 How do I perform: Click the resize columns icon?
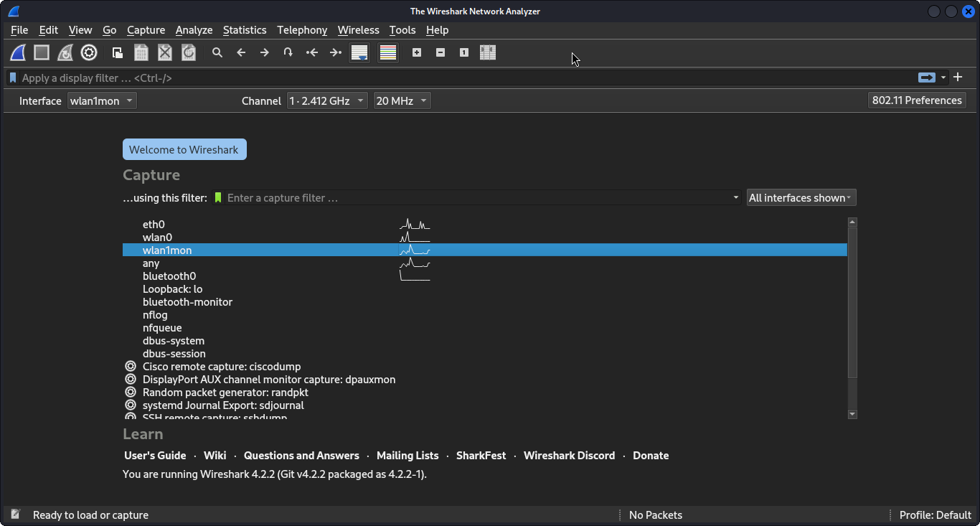(488, 52)
